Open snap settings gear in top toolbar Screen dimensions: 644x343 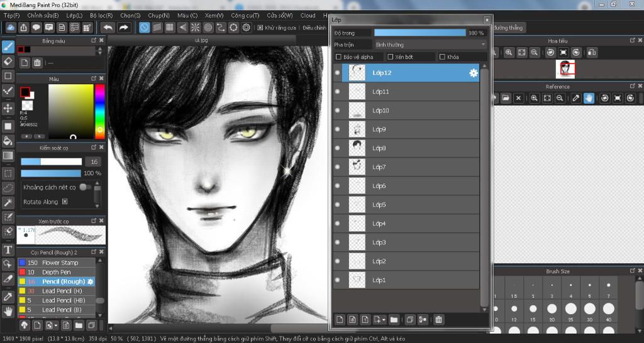(x=246, y=28)
